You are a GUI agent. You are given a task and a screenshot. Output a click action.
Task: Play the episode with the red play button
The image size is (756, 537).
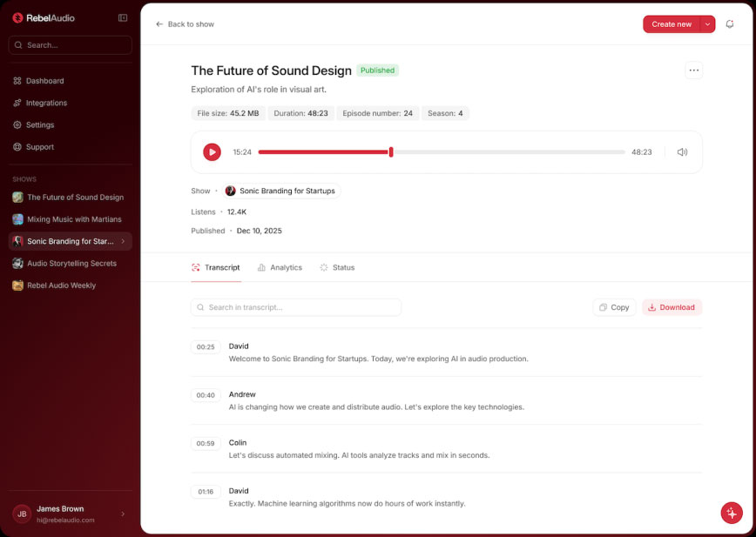point(212,151)
